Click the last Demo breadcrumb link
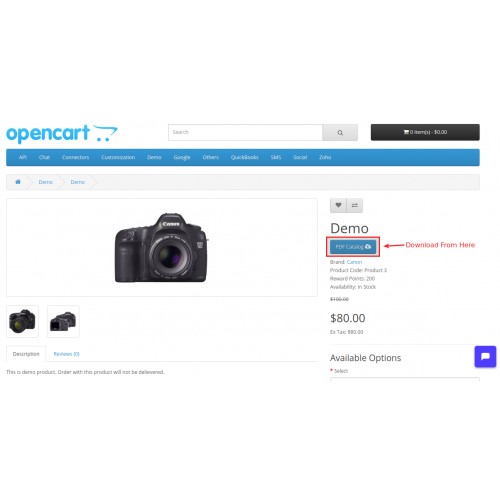500x500 pixels. [x=78, y=182]
